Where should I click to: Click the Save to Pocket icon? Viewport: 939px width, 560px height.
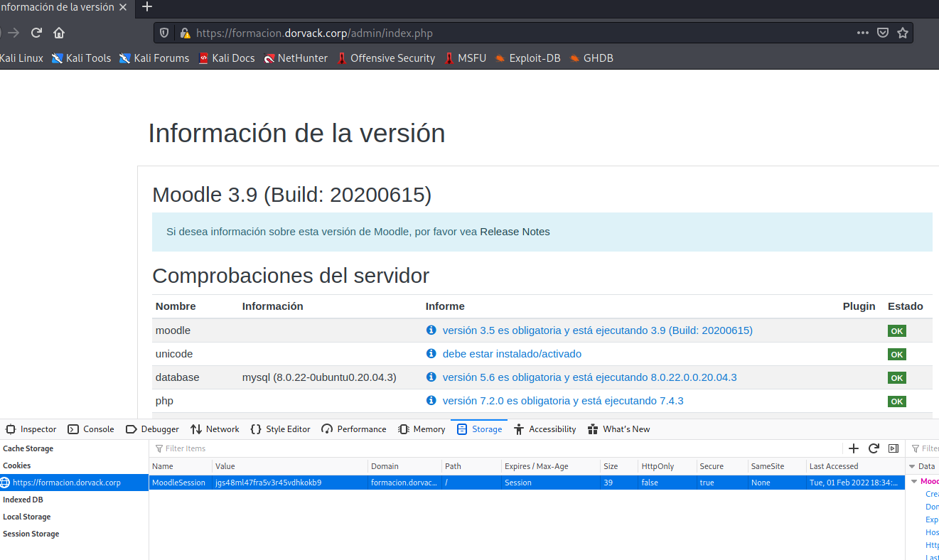pos(883,33)
